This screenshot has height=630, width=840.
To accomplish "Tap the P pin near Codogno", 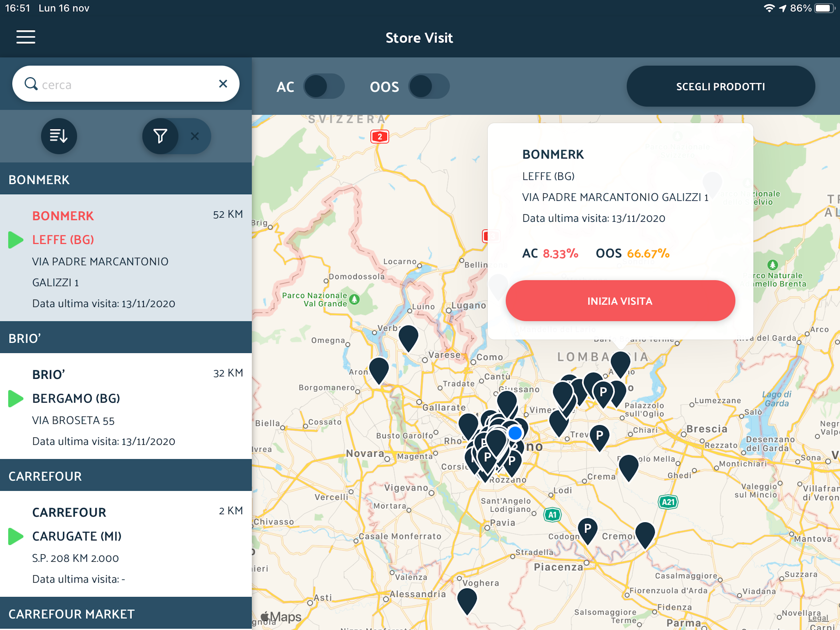I will click(x=588, y=531).
